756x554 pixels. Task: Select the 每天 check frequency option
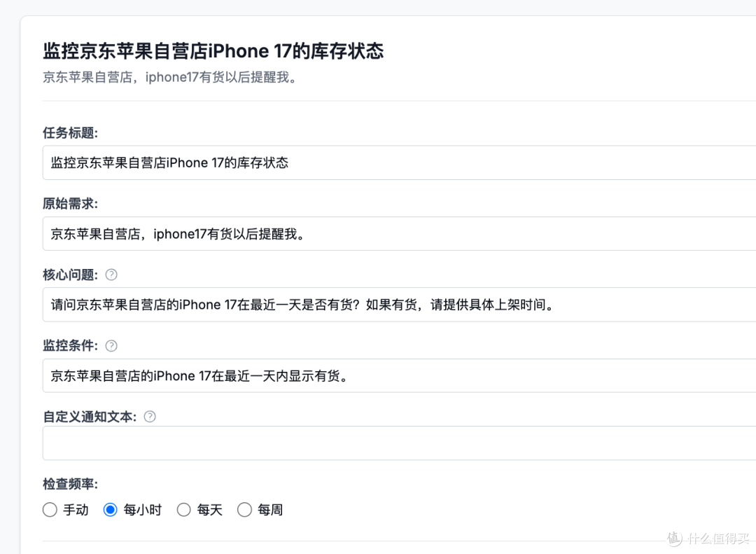tap(183, 510)
